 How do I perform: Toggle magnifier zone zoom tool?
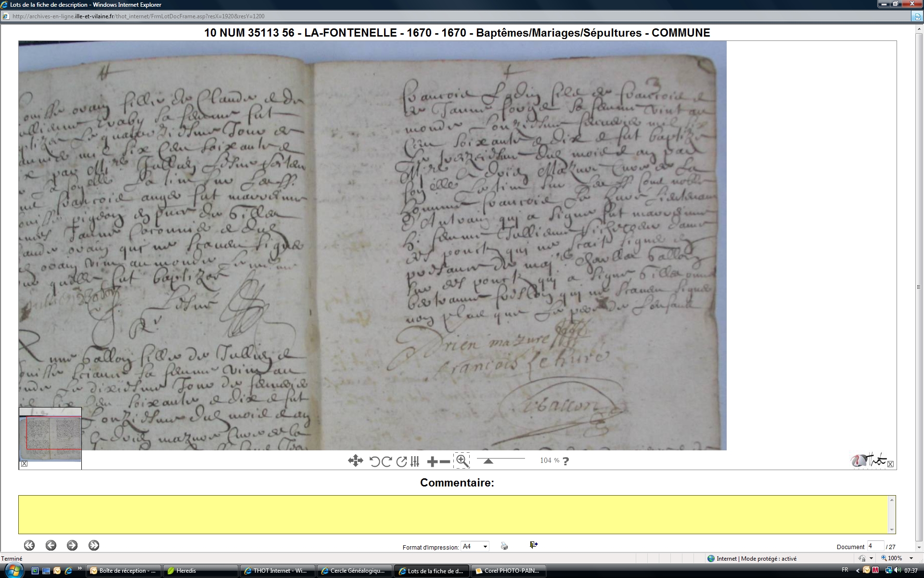point(462,461)
